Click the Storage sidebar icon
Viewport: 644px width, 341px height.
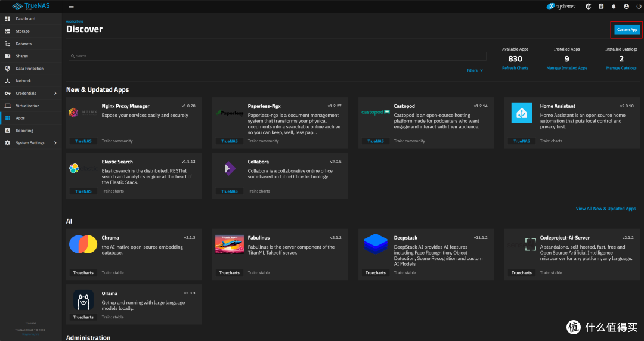(x=7, y=31)
